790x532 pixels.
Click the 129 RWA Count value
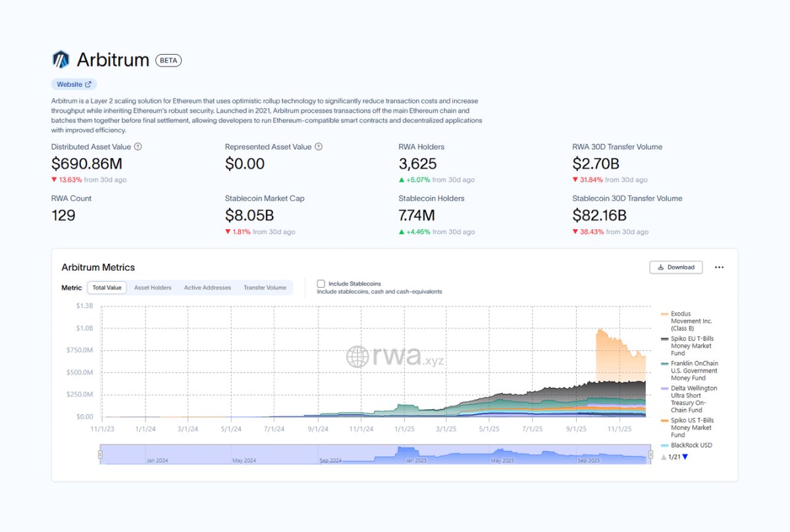coord(63,215)
